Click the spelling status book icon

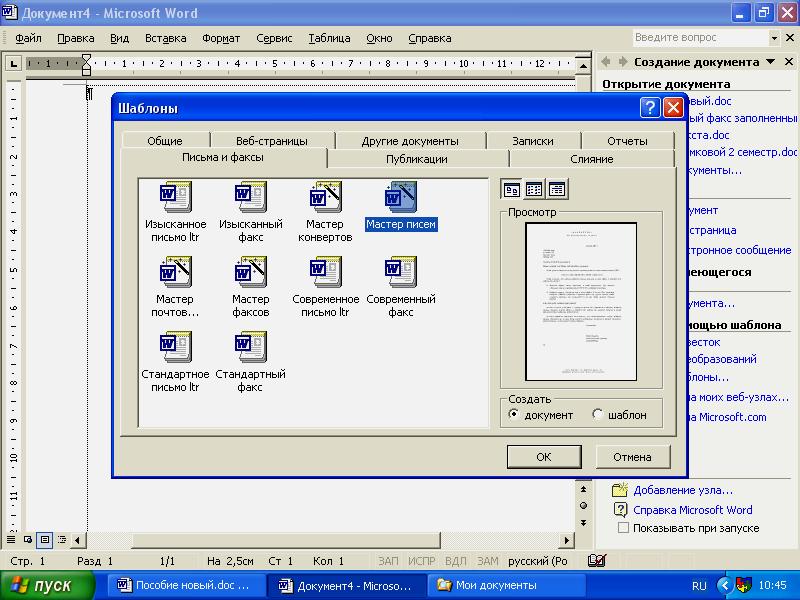click(596, 561)
